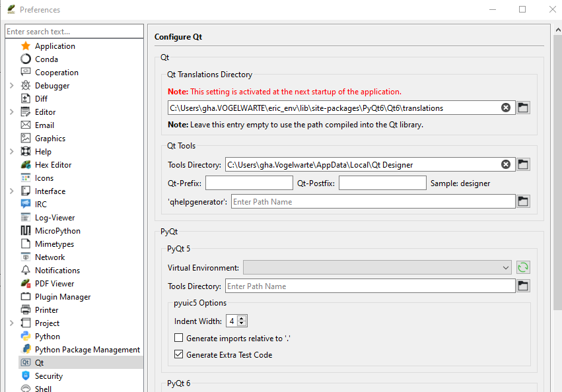The image size is (562, 392).
Task: Click the Qt-Prefix input field
Action: tap(249, 183)
